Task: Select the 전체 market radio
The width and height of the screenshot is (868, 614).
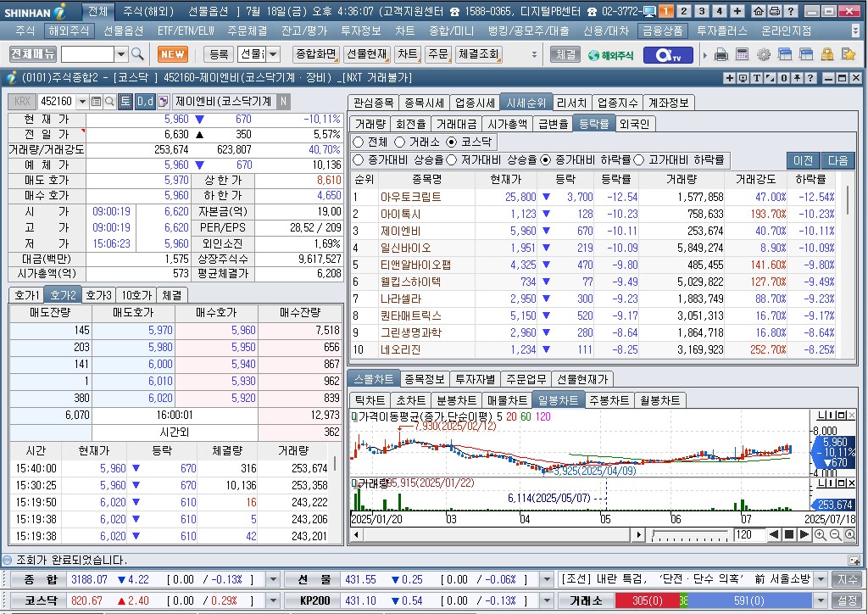Action: (x=359, y=142)
